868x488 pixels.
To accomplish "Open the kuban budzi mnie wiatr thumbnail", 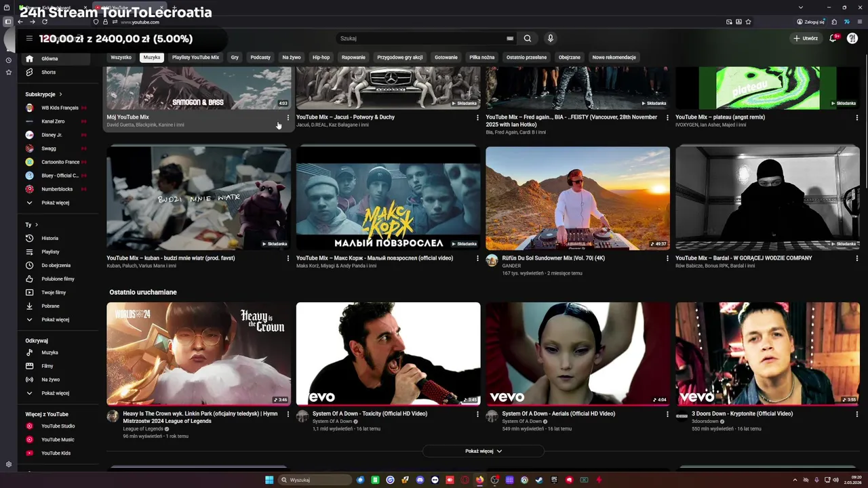I will point(199,199).
